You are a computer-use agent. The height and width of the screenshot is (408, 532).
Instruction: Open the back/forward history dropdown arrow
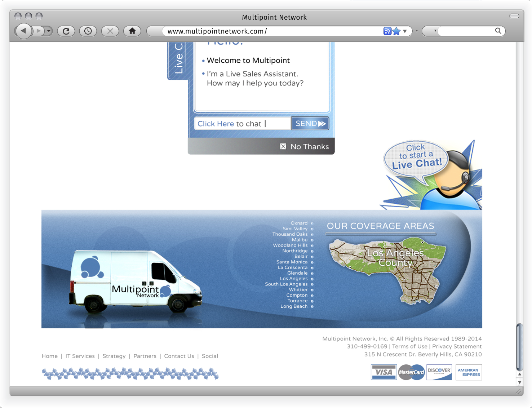tap(49, 31)
